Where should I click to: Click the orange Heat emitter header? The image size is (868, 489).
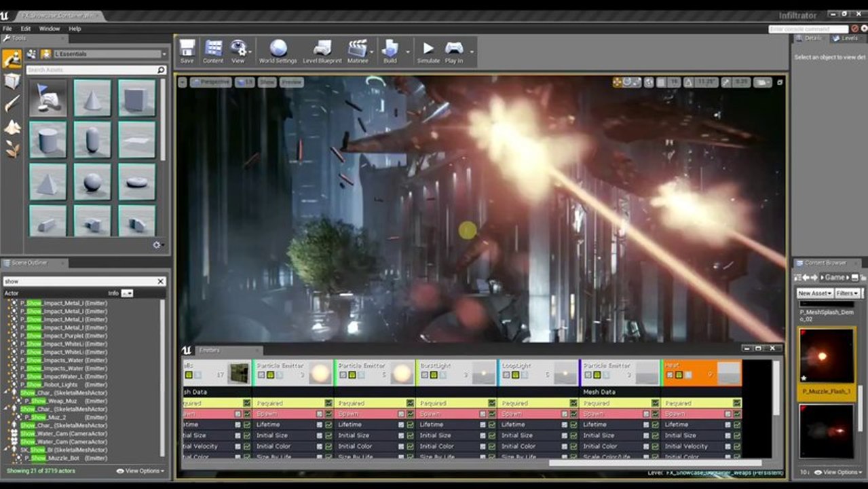click(x=702, y=373)
